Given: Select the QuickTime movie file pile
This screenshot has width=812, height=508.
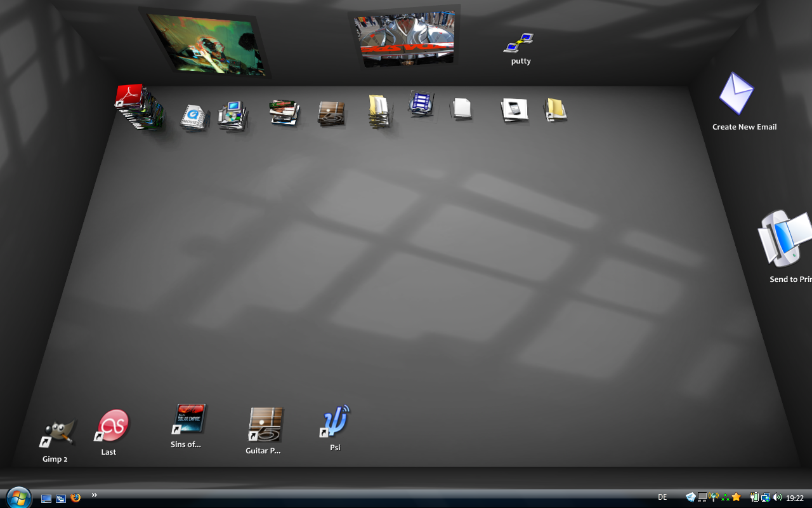Looking at the screenshot, I should [194, 117].
